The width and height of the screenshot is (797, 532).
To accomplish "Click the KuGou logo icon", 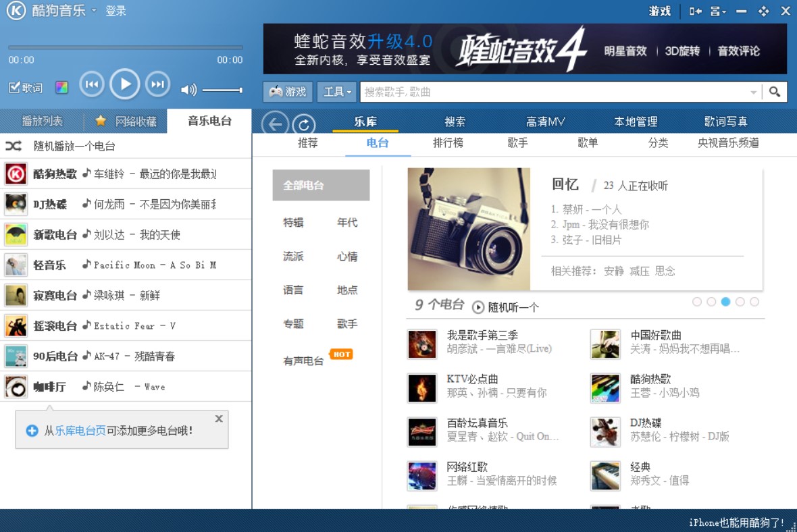I will point(16,11).
